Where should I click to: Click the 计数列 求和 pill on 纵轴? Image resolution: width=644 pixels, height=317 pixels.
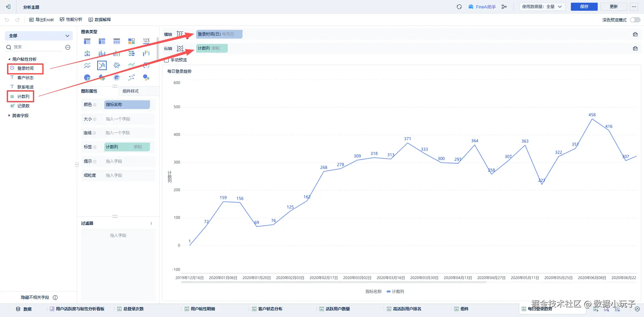pos(212,48)
